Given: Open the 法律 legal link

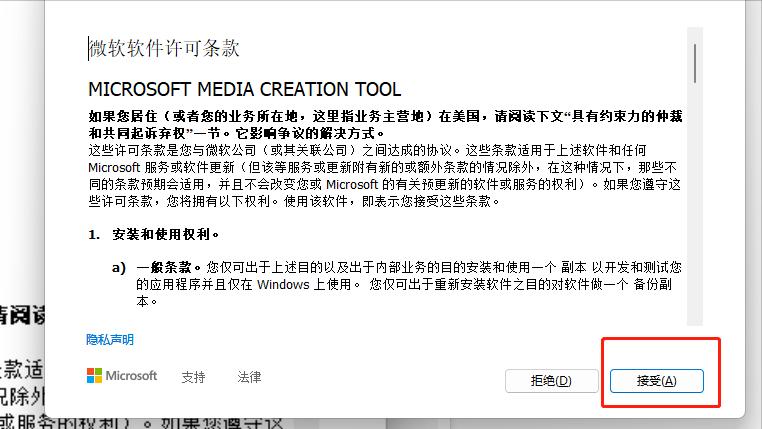Looking at the screenshot, I should 249,377.
